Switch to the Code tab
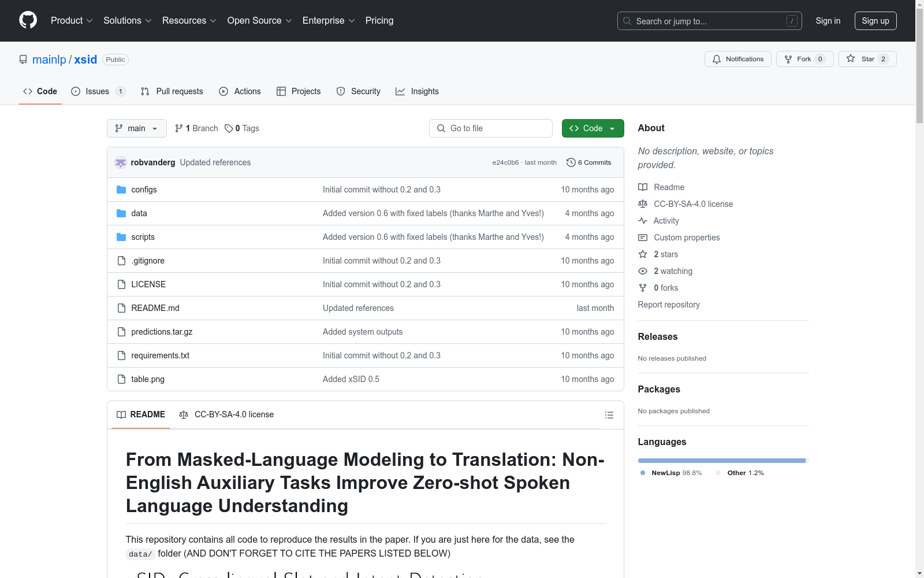Viewport: 924px width, 578px height. point(40,91)
